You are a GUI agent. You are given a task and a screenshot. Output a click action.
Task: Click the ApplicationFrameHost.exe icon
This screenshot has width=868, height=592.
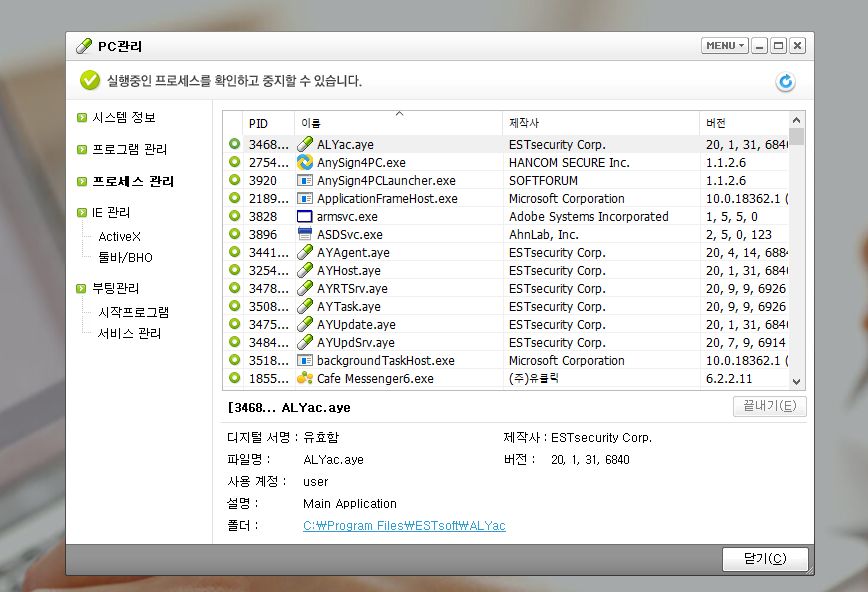click(x=304, y=198)
